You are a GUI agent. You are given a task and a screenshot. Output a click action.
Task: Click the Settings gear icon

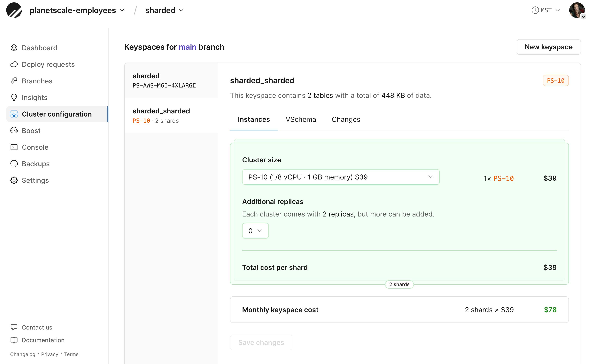pyautogui.click(x=14, y=180)
